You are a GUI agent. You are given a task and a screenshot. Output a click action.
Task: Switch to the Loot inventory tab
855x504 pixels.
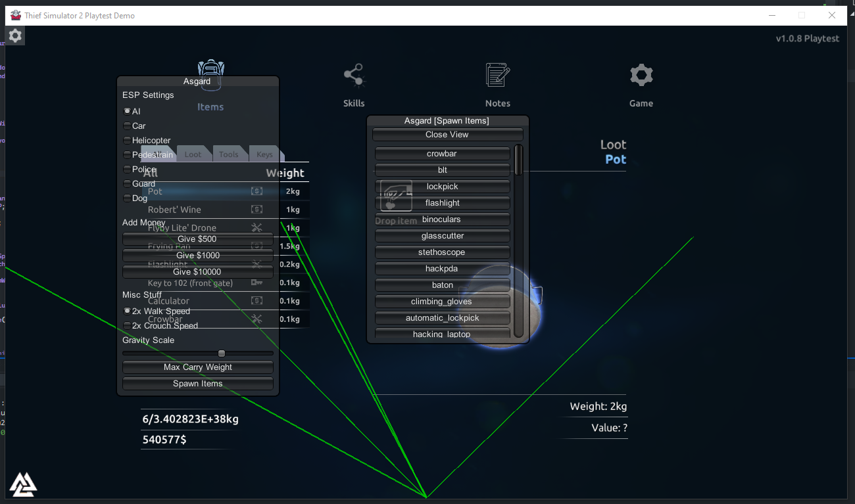tap(193, 154)
